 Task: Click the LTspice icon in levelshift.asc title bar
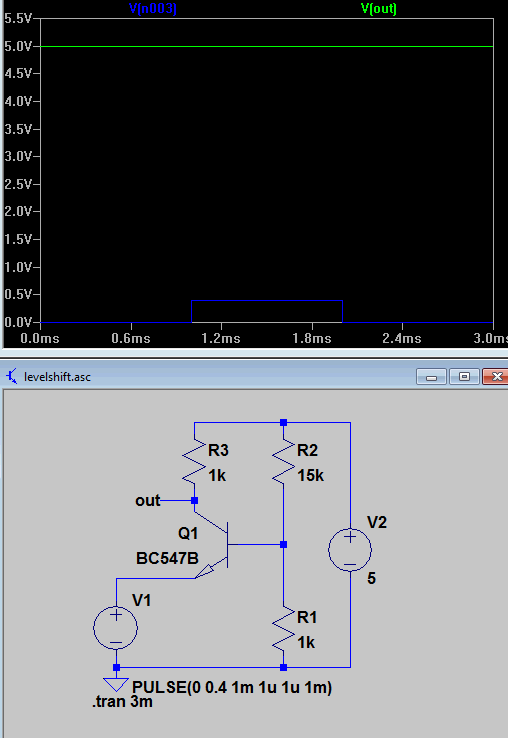click(12, 377)
